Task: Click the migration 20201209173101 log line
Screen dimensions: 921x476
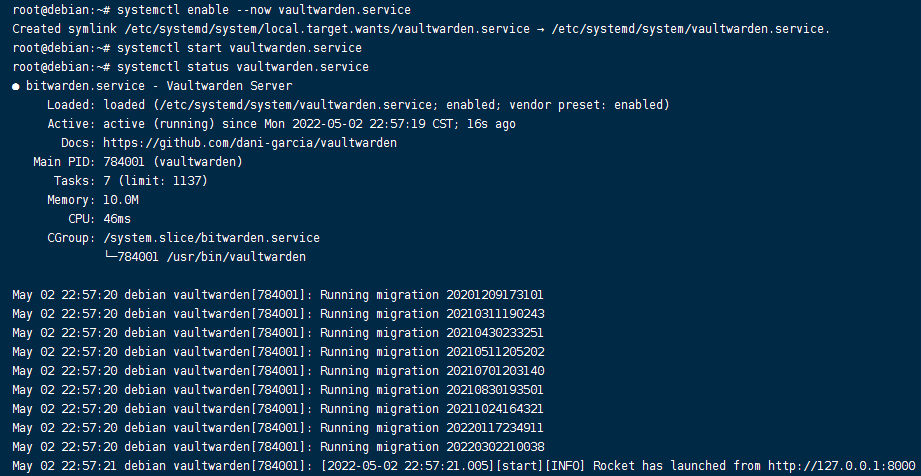Action: pyautogui.click(x=278, y=295)
